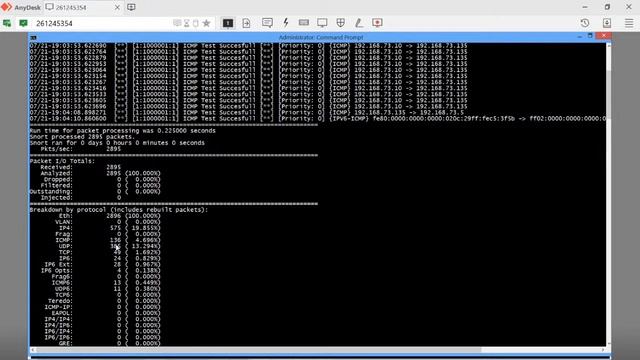Open the file transfer icon
This screenshot has width=640, height=360.
point(246,23)
